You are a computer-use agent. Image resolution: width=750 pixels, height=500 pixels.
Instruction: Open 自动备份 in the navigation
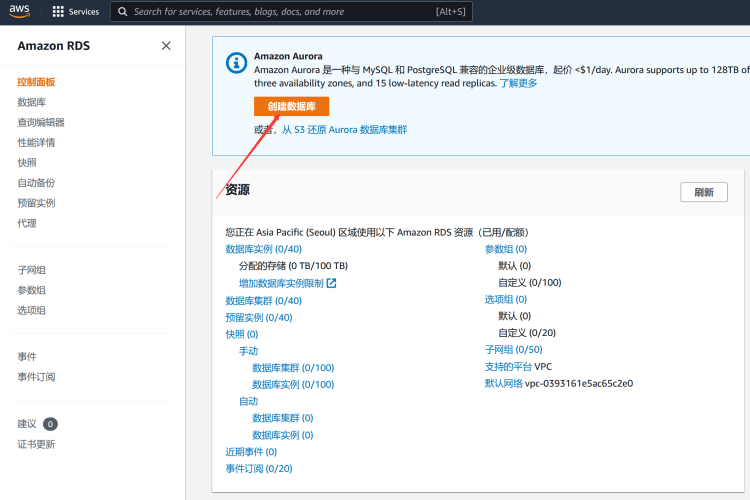(x=36, y=182)
